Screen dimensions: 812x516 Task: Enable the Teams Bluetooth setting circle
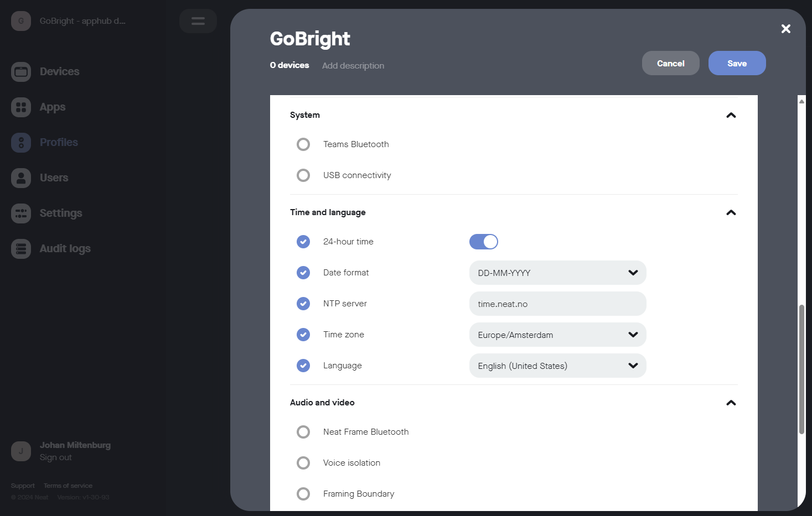pyautogui.click(x=303, y=144)
